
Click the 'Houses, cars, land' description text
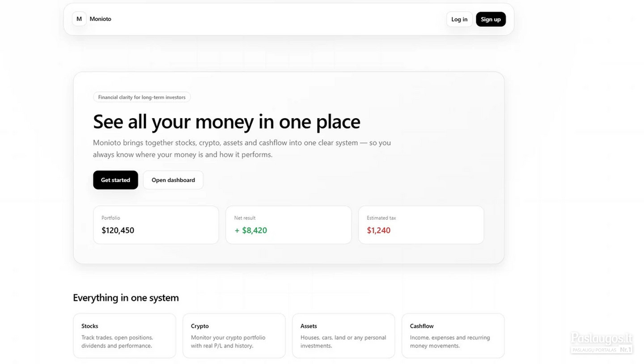[343, 342]
